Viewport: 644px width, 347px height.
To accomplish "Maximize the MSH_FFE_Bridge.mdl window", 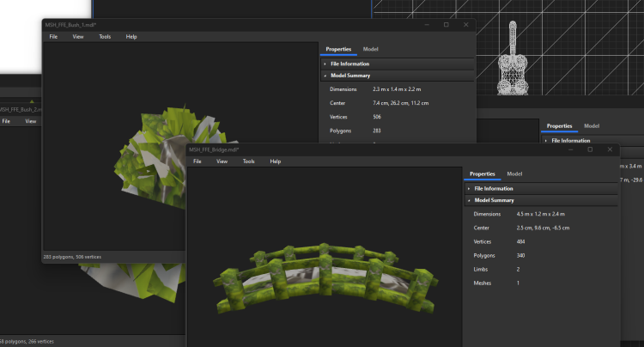I will coord(590,149).
